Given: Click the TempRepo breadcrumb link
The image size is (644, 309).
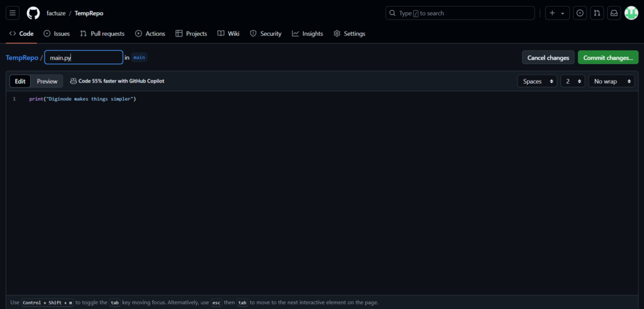Looking at the screenshot, I should tap(22, 58).
